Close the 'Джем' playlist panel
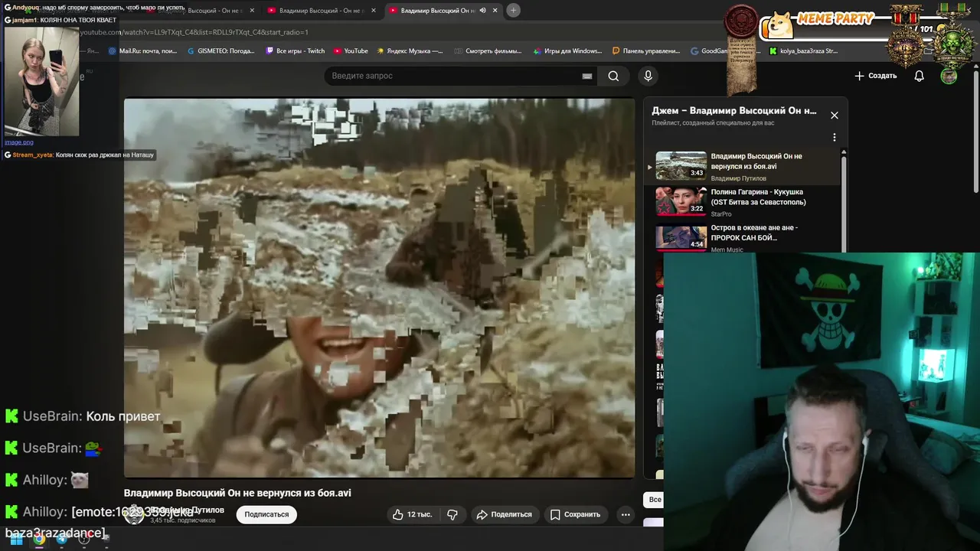Image resolution: width=980 pixels, height=551 pixels. [835, 115]
